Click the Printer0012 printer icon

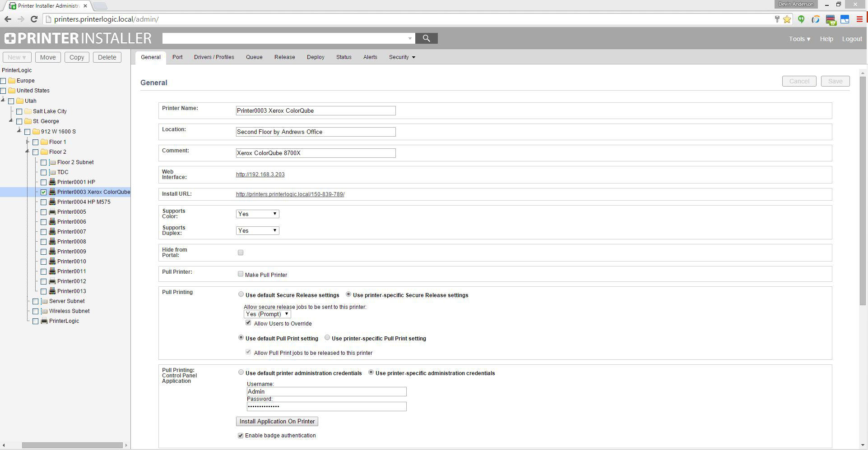tap(52, 281)
